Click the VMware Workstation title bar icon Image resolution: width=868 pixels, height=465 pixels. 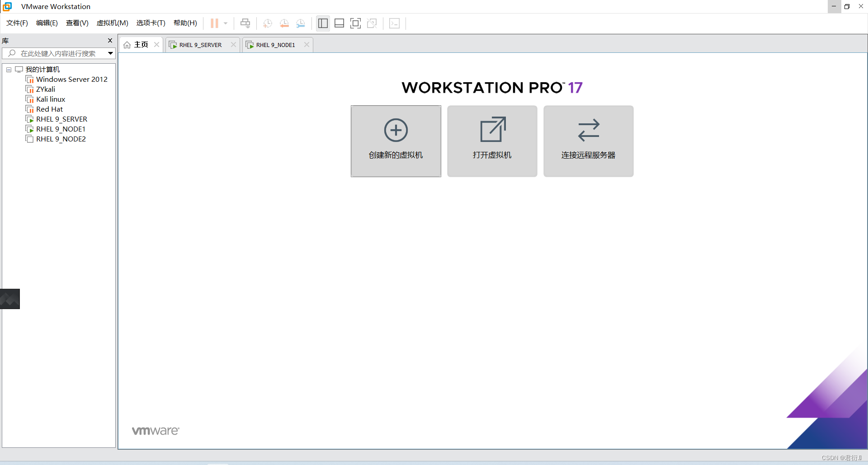pos(7,6)
